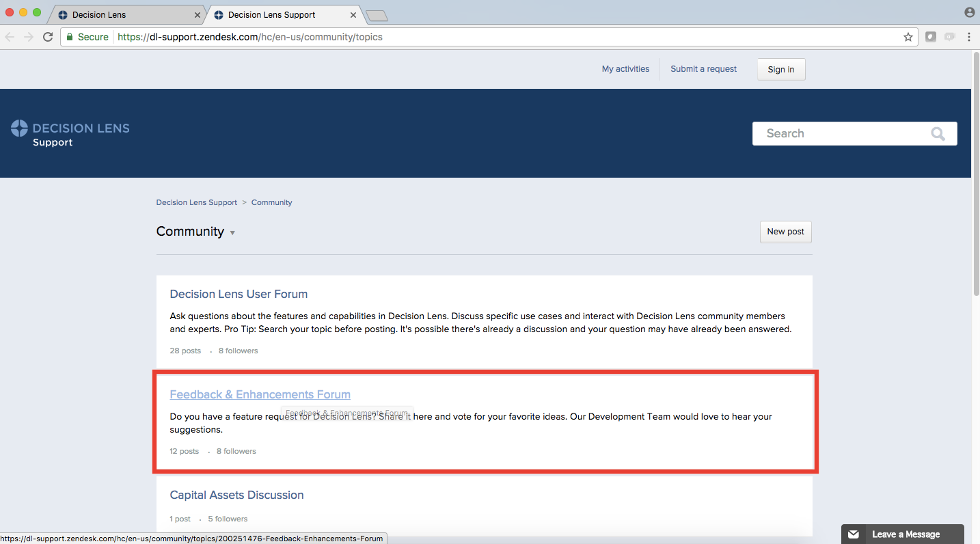The image size is (980, 544).
Task: Click the browser forward arrow
Action: click(29, 37)
